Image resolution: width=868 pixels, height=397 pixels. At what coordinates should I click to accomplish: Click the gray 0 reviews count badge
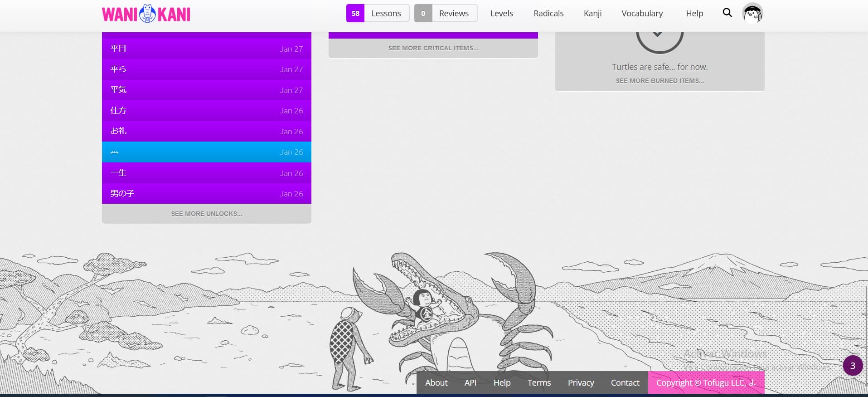pyautogui.click(x=423, y=13)
